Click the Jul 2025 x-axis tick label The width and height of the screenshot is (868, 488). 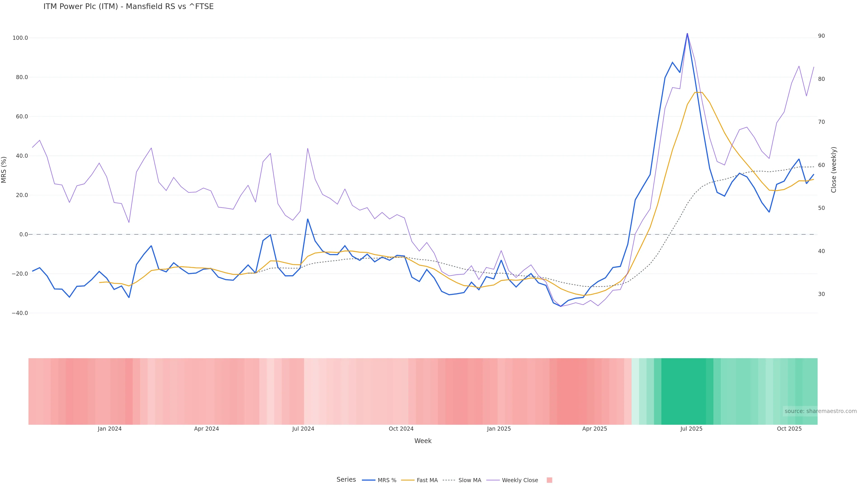[691, 429]
